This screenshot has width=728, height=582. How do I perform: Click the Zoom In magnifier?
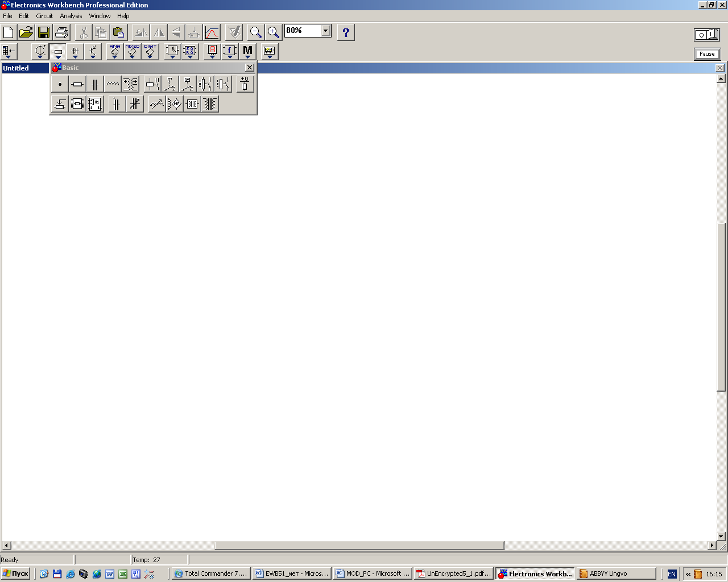(274, 32)
